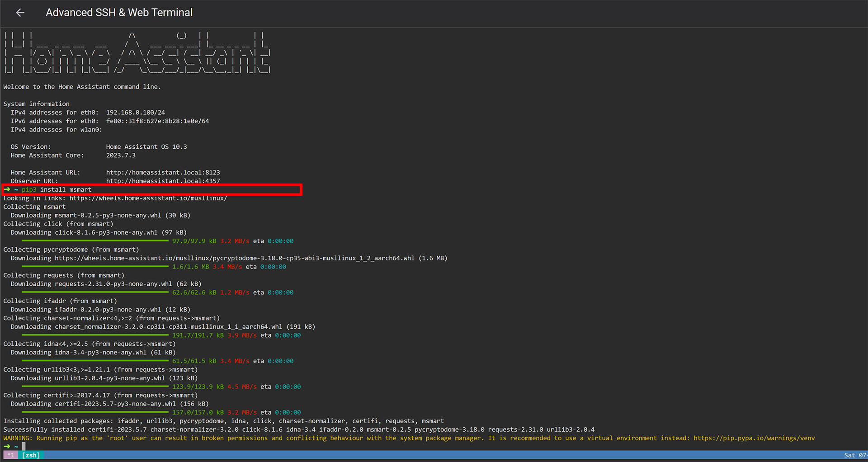Click the Advanced SSH & Web Terminal title
Image resolution: width=868 pixels, height=462 pixels.
[x=119, y=13]
